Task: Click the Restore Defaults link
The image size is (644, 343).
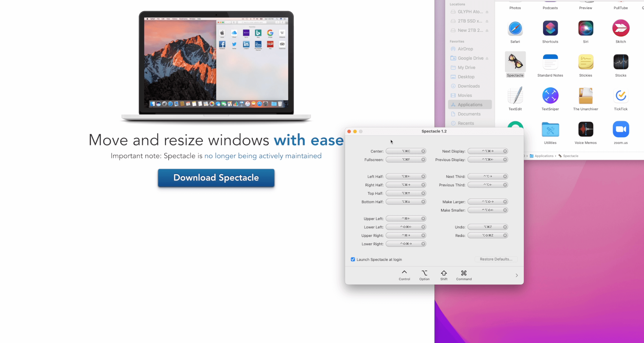Action: [x=495, y=259]
